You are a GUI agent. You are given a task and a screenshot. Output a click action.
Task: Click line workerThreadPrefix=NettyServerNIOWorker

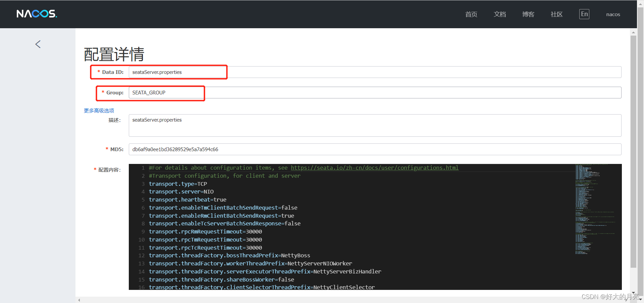click(251, 264)
